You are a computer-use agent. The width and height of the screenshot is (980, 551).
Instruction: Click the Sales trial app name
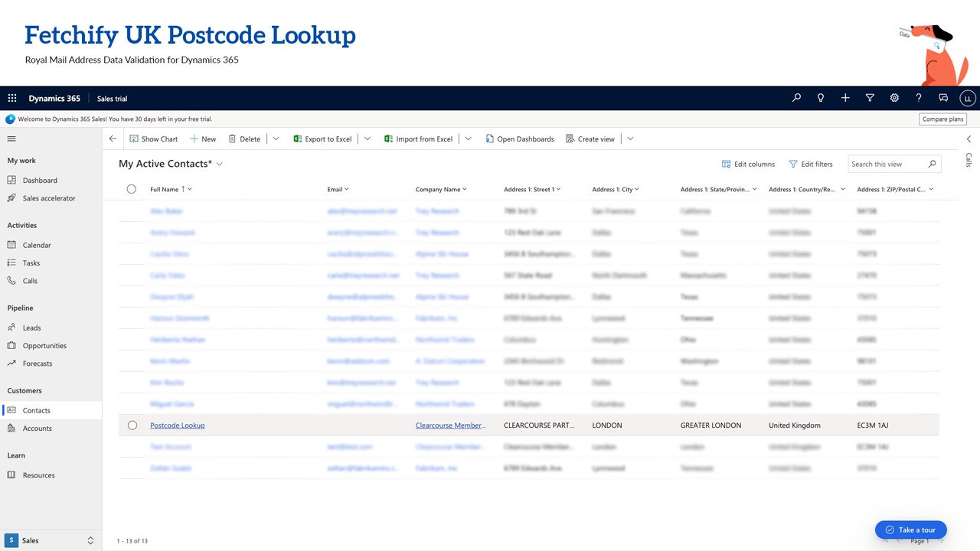point(112,98)
